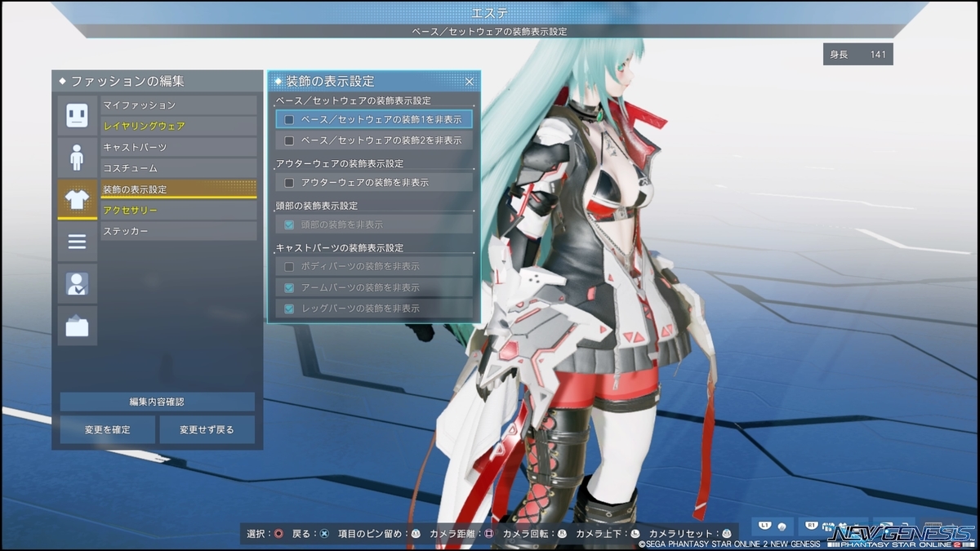Click the L1 shortcut icon
Viewport: 980px width, 551px height.
(765, 527)
